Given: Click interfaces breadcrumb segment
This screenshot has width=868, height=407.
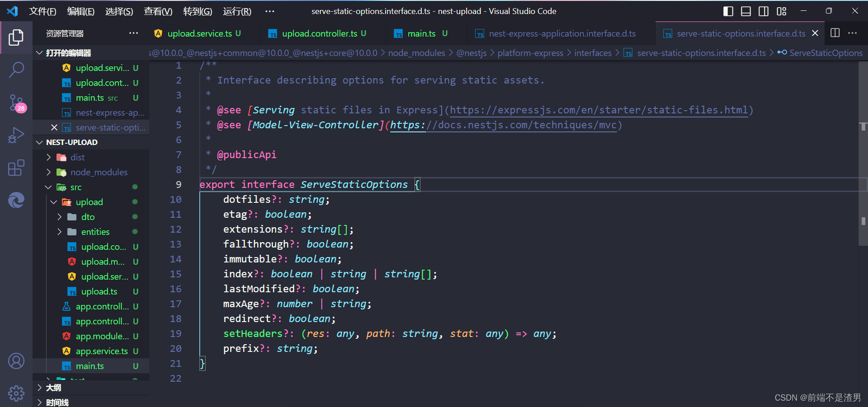Looking at the screenshot, I should click(x=593, y=53).
